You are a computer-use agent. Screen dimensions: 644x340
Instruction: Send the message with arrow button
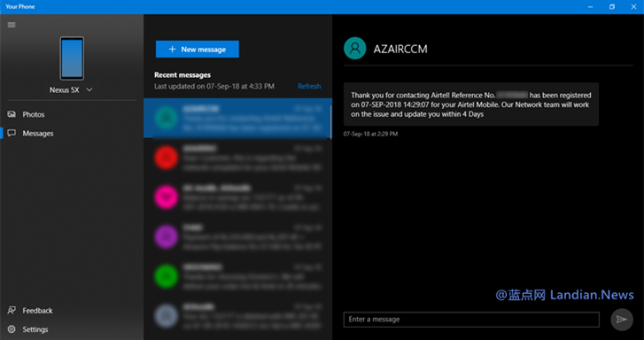pos(622,320)
